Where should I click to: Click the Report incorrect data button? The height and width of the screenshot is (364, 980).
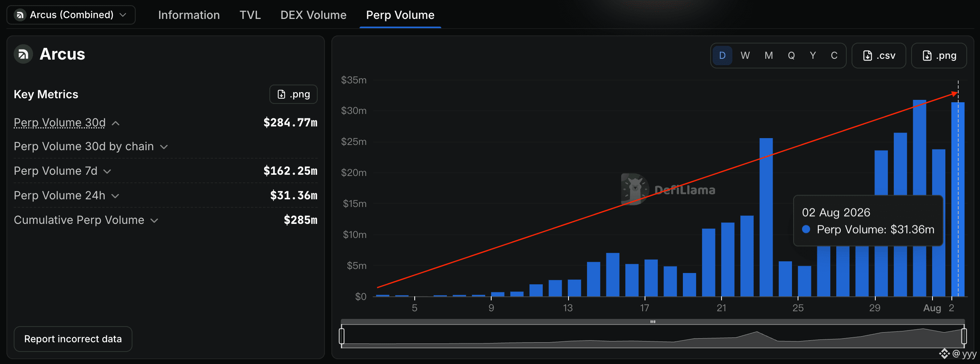(x=73, y=339)
